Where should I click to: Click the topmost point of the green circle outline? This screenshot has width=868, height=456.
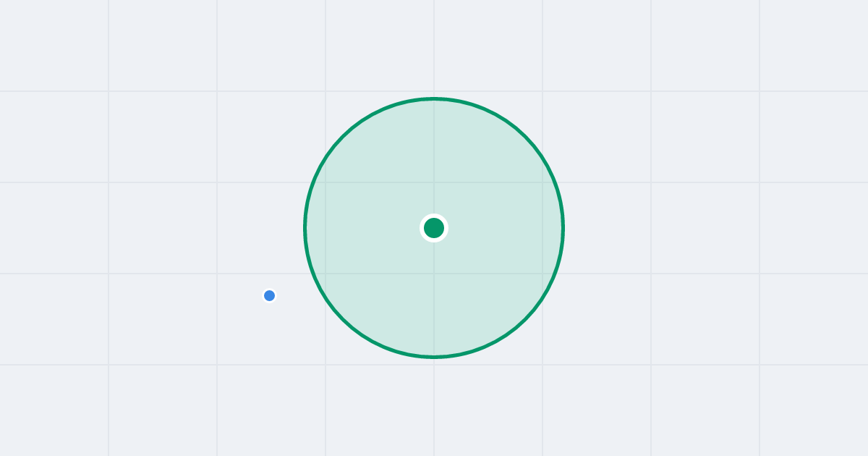(x=434, y=98)
